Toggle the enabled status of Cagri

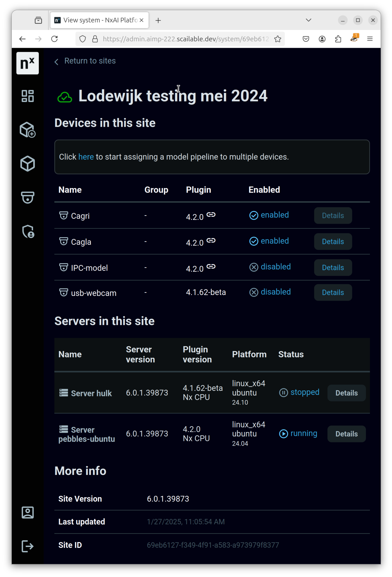point(269,215)
